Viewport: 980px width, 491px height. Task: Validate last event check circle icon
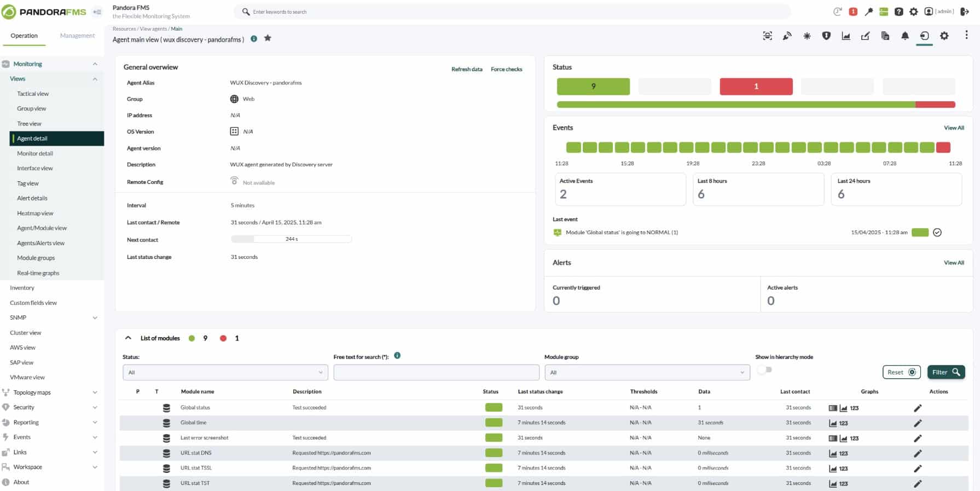pos(937,233)
